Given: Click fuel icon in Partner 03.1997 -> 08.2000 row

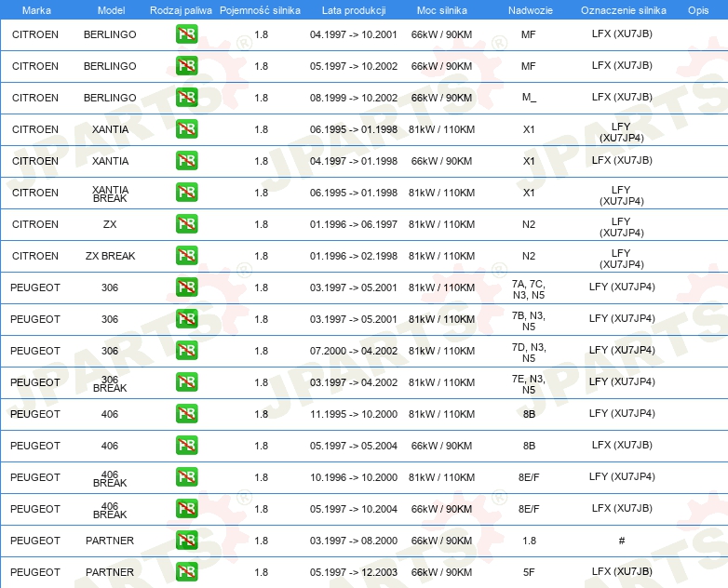Looking at the screenshot, I should 186,540.
